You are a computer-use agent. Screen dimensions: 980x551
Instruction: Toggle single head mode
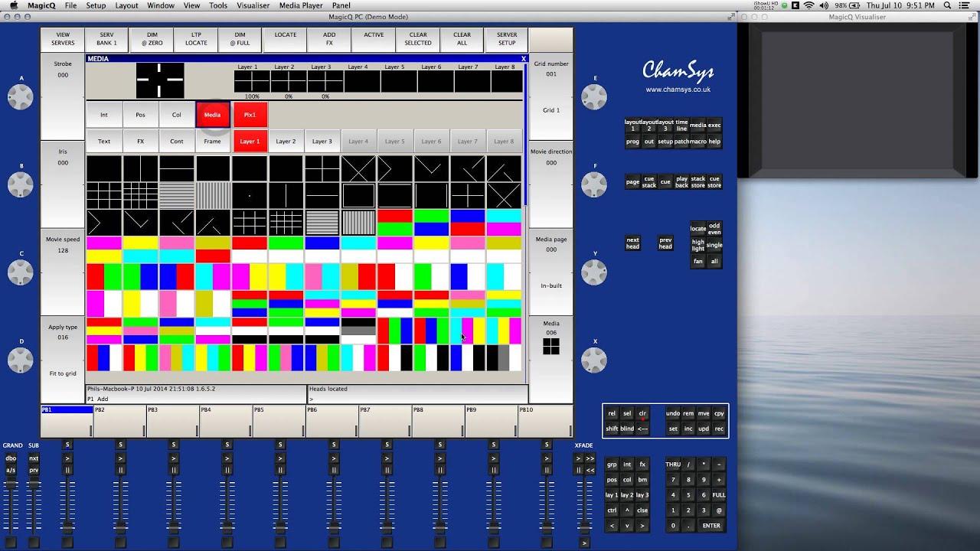(x=714, y=245)
